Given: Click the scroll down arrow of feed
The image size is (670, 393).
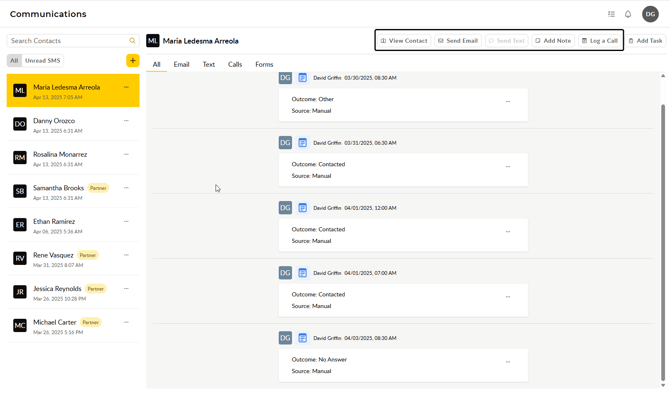Looking at the screenshot, I should point(663,385).
